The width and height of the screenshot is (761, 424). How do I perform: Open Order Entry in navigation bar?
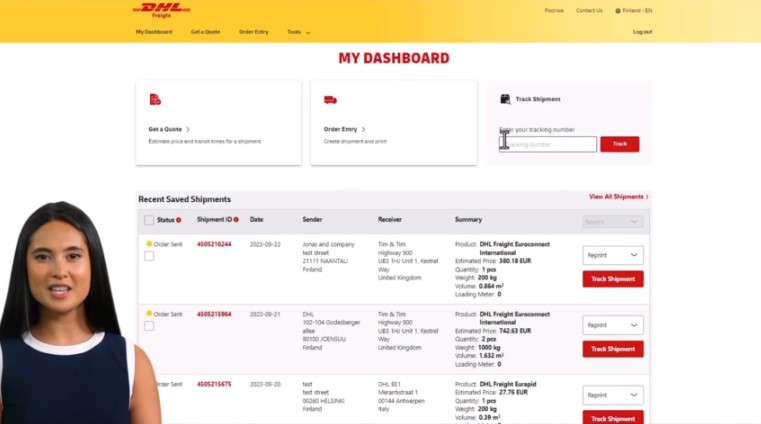pyautogui.click(x=253, y=32)
